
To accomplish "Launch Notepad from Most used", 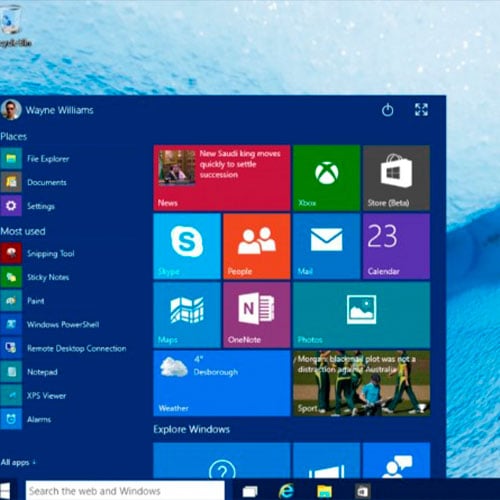I will tap(29, 372).
